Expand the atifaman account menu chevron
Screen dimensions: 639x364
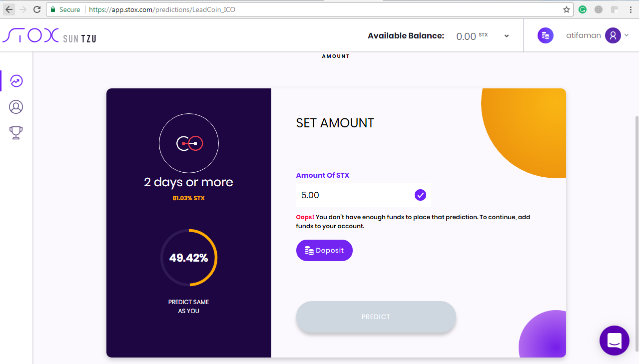(627, 35)
